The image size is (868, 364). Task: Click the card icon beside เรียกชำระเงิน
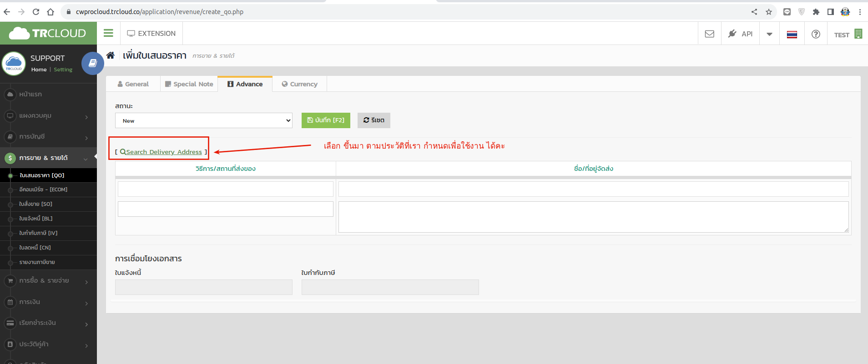[10, 323]
